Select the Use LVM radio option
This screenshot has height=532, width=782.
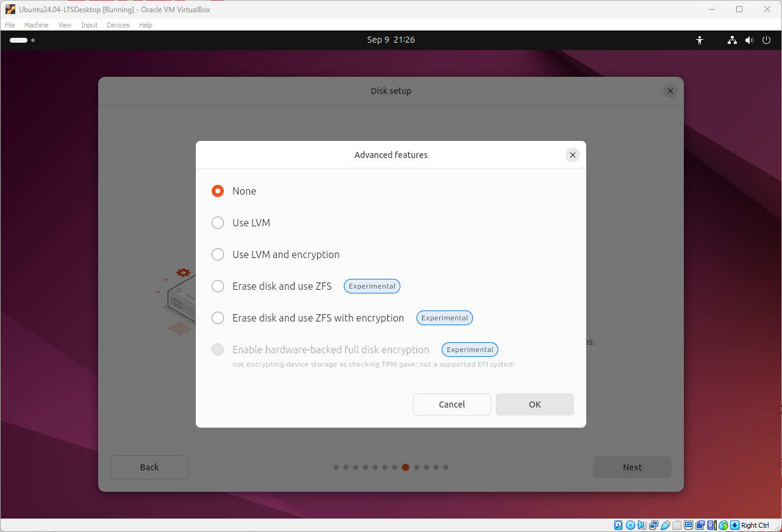[218, 223]
